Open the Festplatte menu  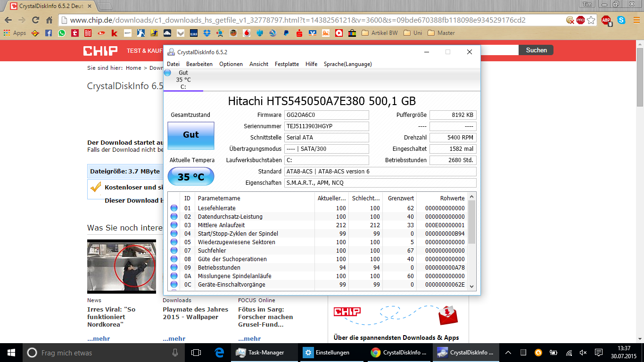point(287,64)
